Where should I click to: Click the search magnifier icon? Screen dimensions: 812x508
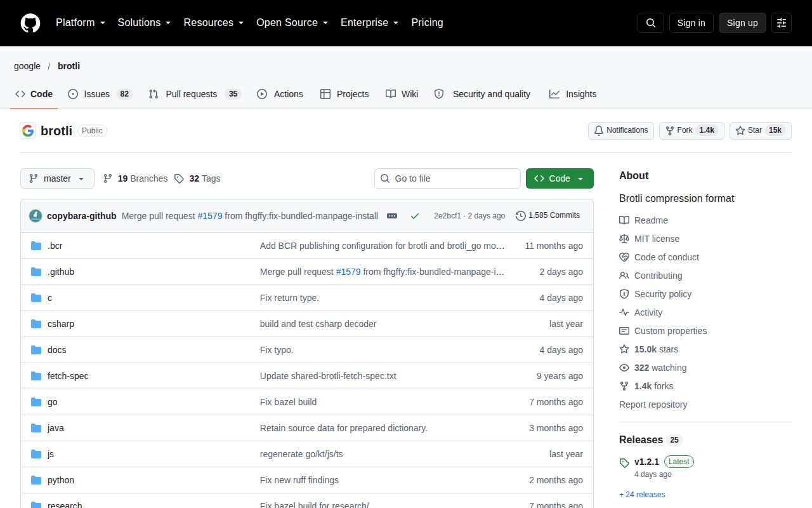click(651, 23)
